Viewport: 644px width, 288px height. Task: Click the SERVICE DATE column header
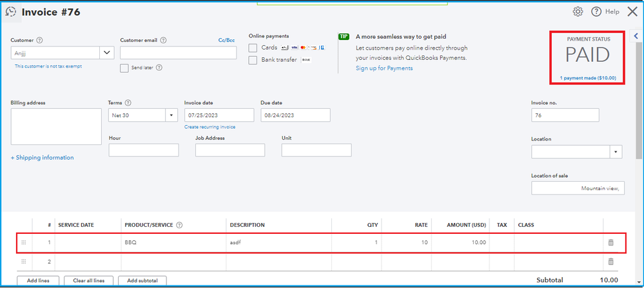point(76,225)
